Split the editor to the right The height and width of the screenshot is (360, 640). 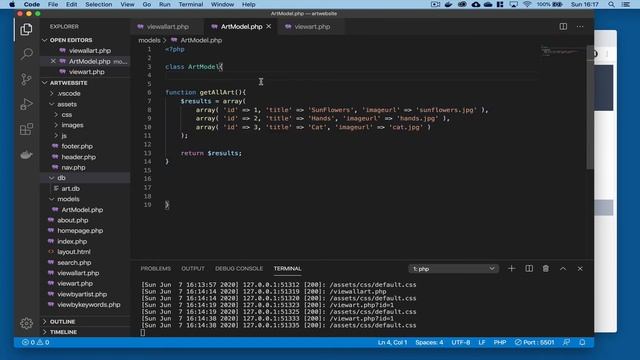coord(563,27)
